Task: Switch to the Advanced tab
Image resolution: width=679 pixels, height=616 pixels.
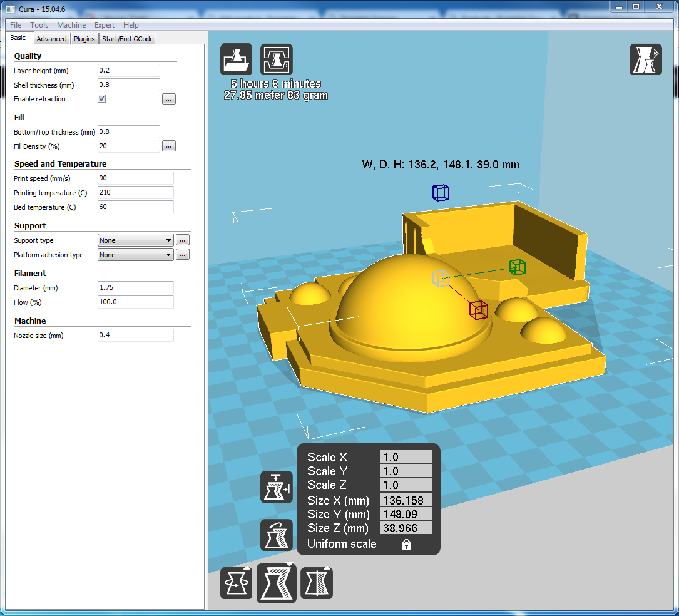Action: 51,39
